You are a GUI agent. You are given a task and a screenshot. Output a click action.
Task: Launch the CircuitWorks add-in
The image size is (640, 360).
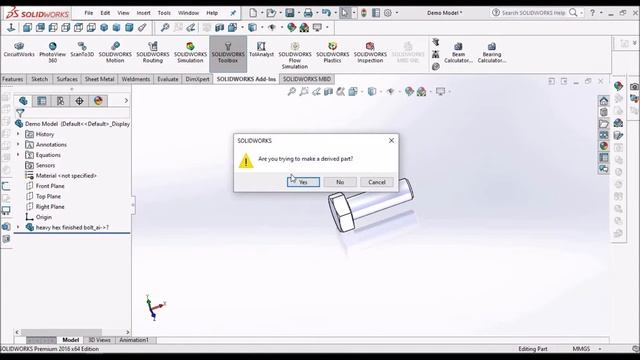coord(19,50)
